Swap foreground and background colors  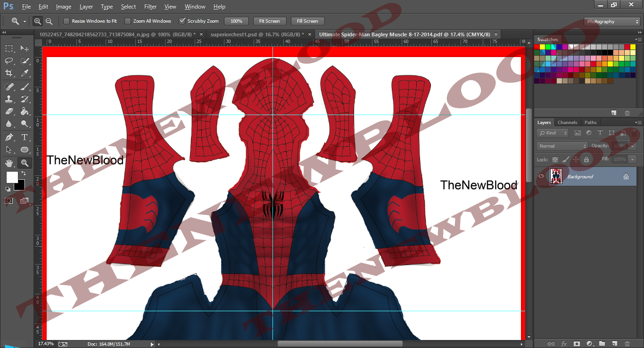23,174
